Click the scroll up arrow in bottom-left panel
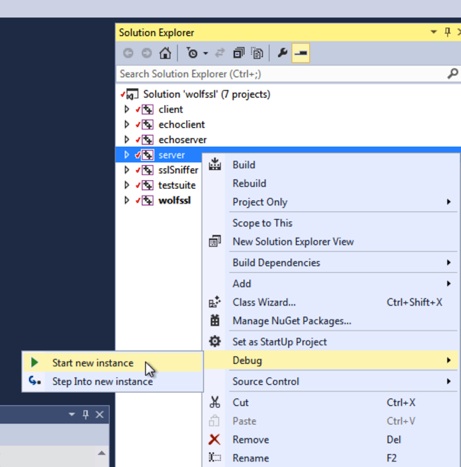 pos(102,453)
